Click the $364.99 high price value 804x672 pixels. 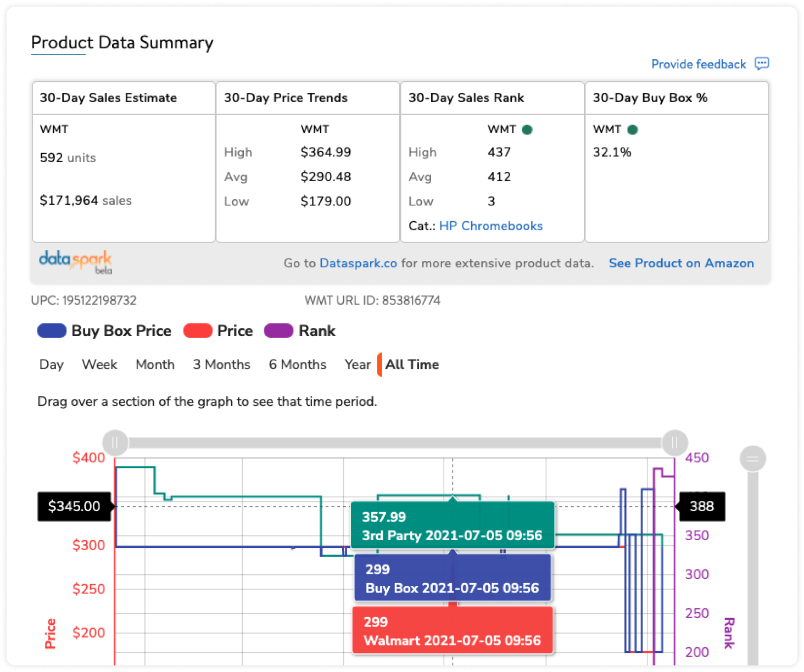pyautogui.click(x=326, y=152)
